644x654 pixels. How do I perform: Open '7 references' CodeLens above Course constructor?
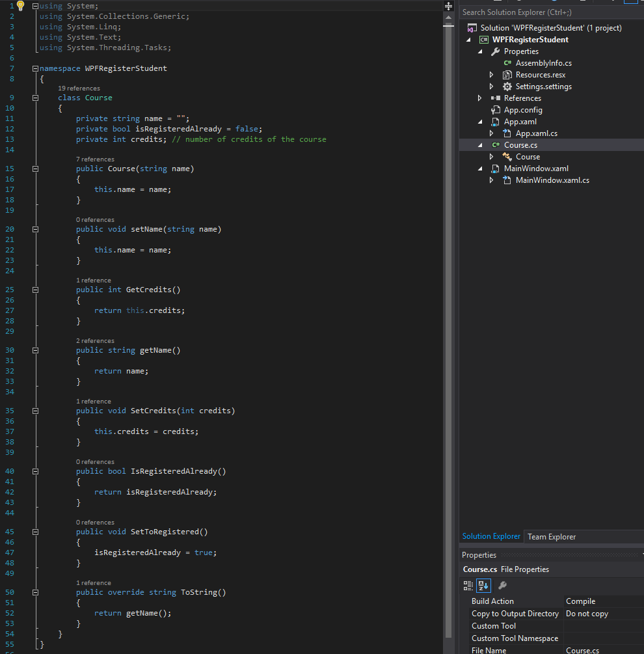pos(95,159)
